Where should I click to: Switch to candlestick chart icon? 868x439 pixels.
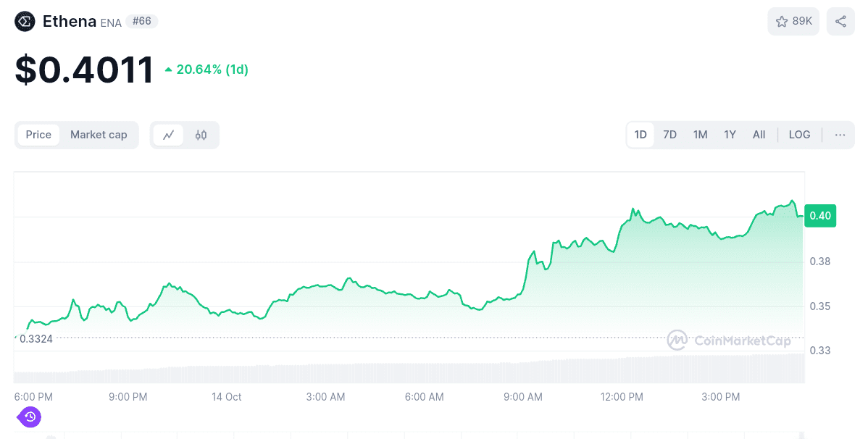point(201,135)
